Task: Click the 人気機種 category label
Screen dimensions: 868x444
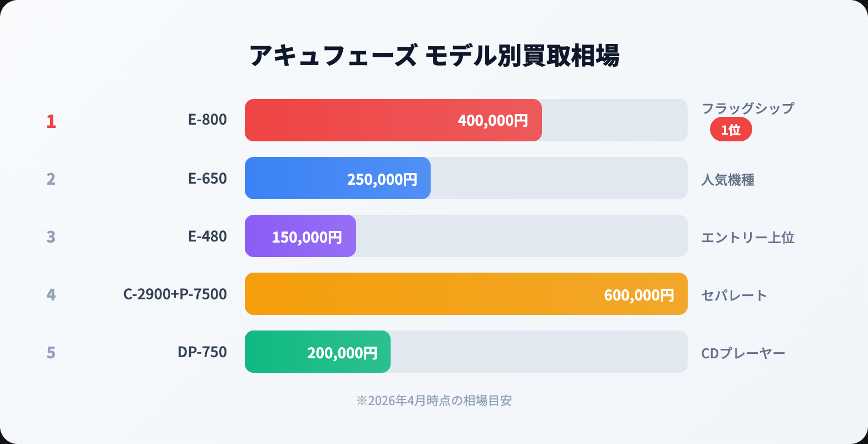Action: [x=728, y=180]
